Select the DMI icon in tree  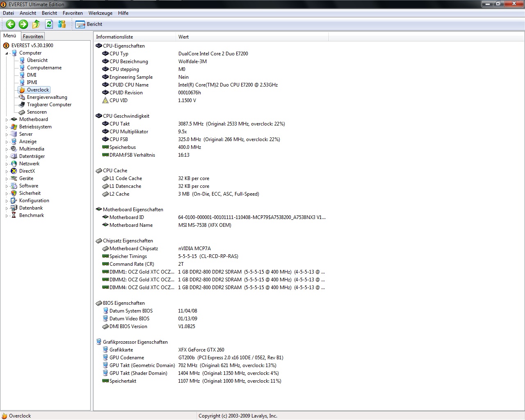pos(22,75)
